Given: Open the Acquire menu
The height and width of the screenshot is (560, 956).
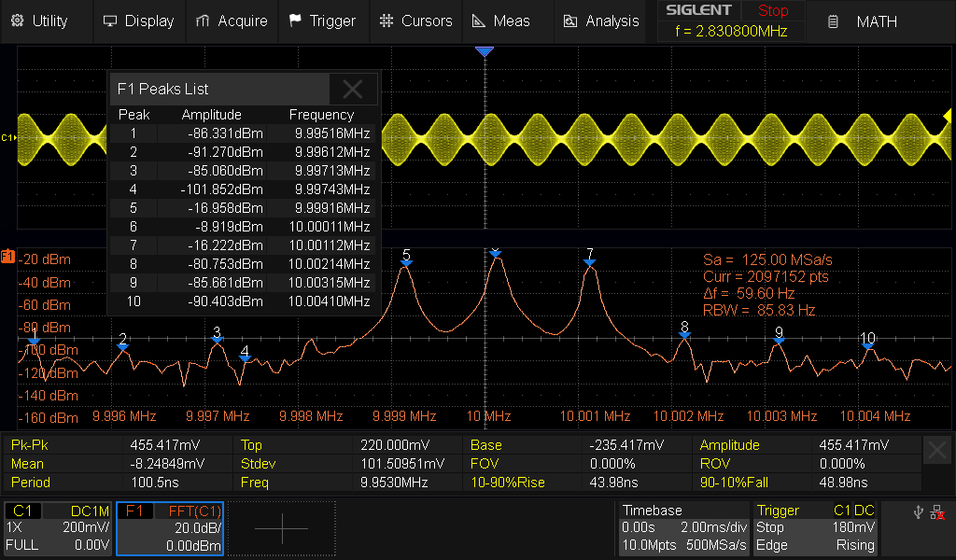Looking at the screenshot, I should [x=232, y=21].
